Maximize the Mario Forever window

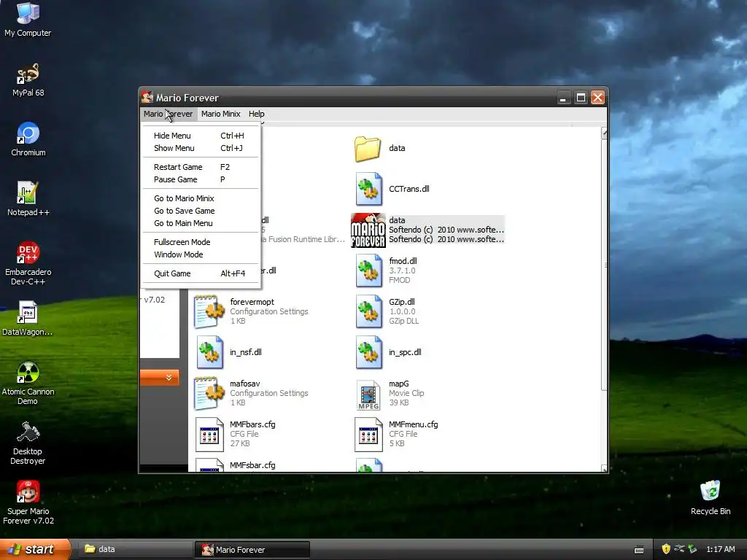tap(581, 98)
